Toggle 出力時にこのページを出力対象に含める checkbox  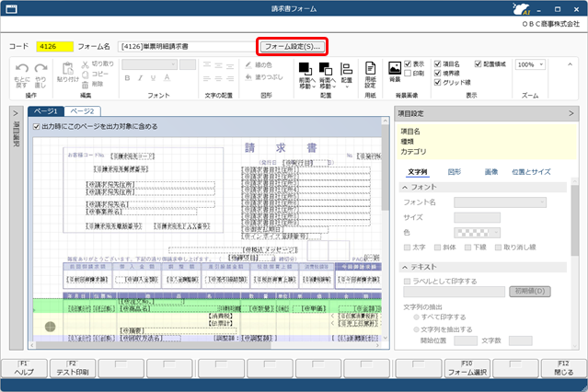pyautogui.click(x=37, y=126)
